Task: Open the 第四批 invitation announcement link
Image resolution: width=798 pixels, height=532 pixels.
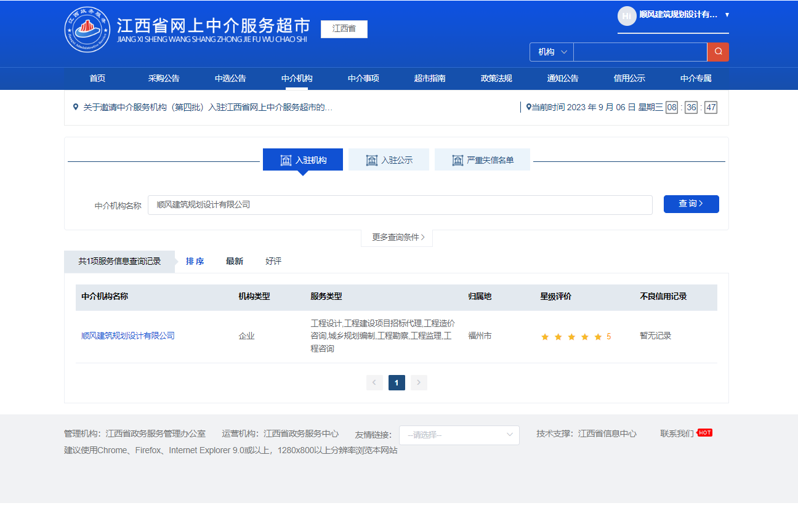Action: pyautogui.click(x=208, y=108)
